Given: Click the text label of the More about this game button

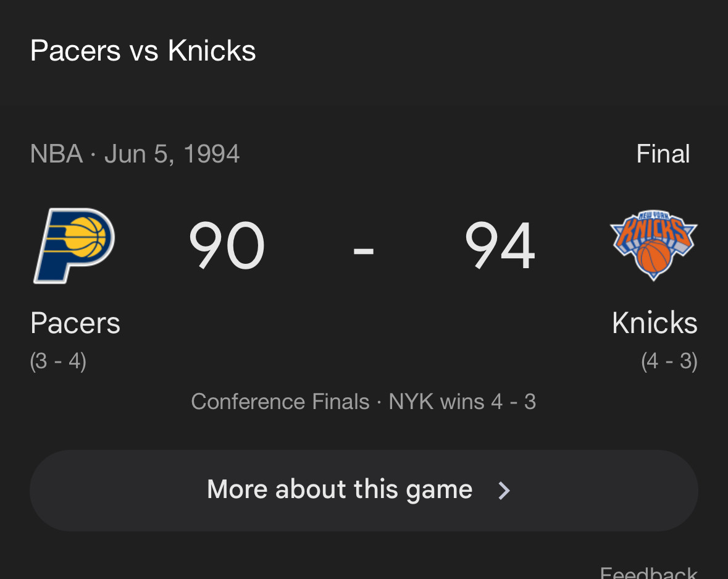Looking at the screenshot, I should [x=340, y=490].
